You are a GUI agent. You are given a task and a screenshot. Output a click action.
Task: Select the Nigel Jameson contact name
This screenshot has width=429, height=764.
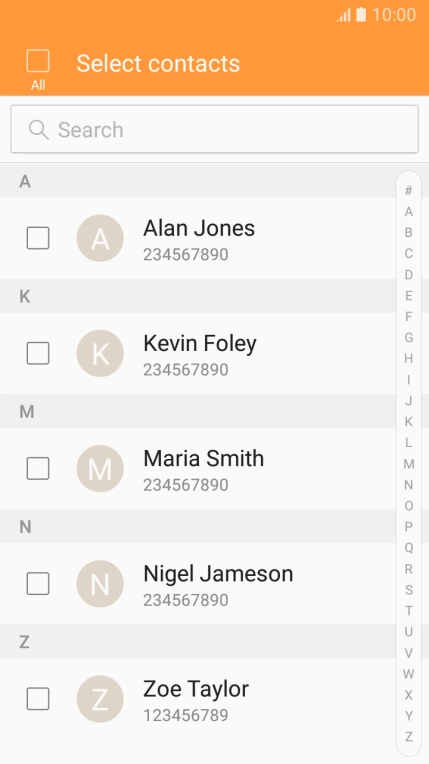tap(218, 574)
